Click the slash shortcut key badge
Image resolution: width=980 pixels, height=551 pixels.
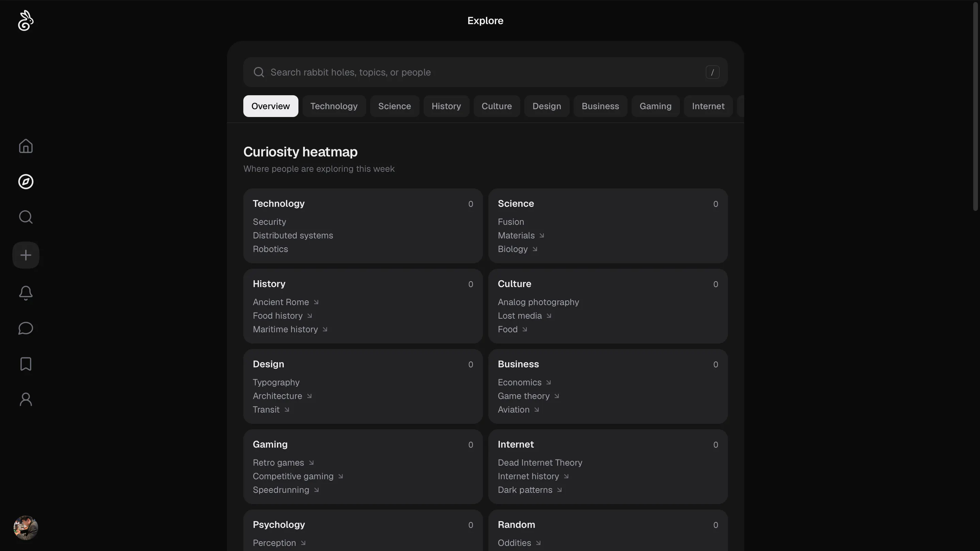[x=712, y=72]
